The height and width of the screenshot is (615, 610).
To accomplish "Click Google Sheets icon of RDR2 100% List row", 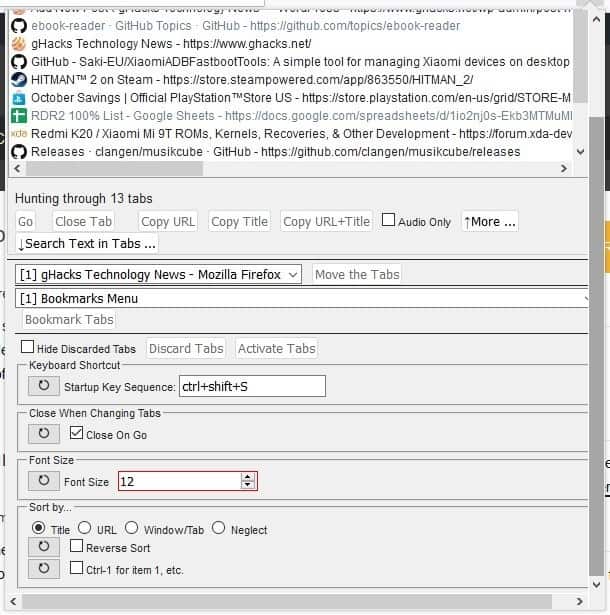I will 18,116.
